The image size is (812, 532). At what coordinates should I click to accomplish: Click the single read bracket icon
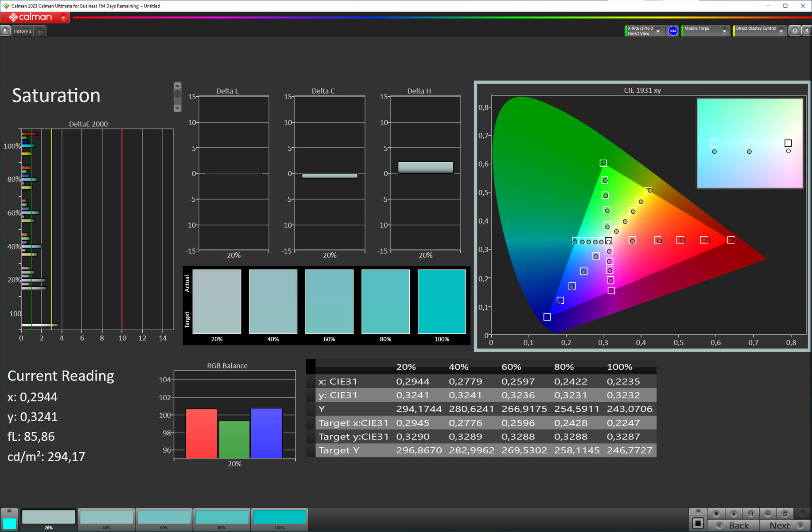point(750,513)
